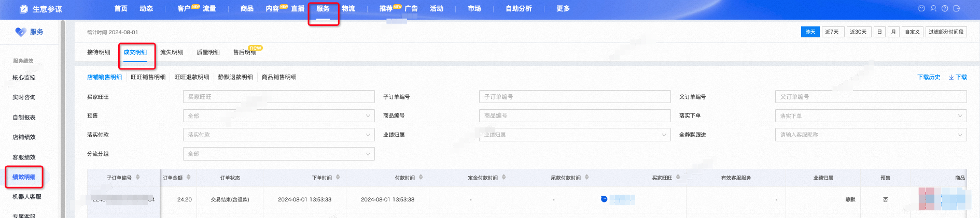Open the 落实付款 dropdown

point(279,135)
